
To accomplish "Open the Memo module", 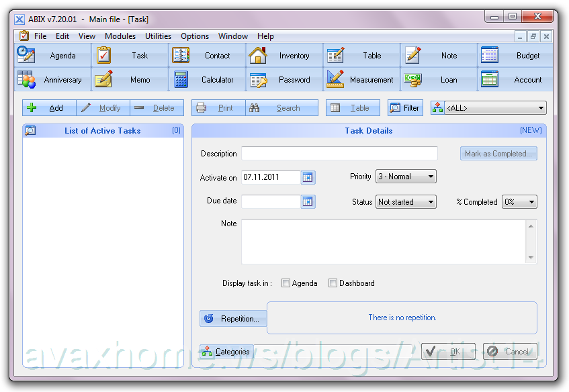I will pos(130,79).
